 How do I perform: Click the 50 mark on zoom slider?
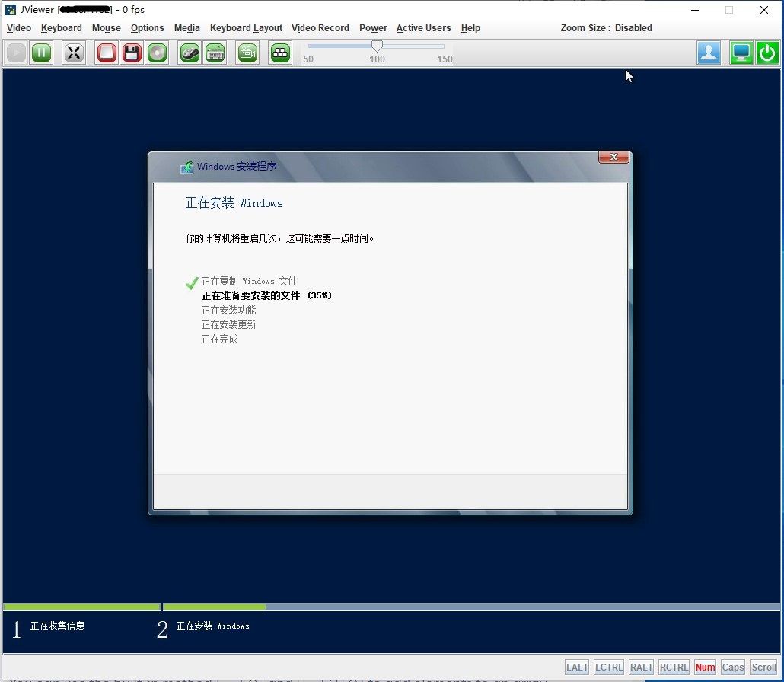pos(308,59)
